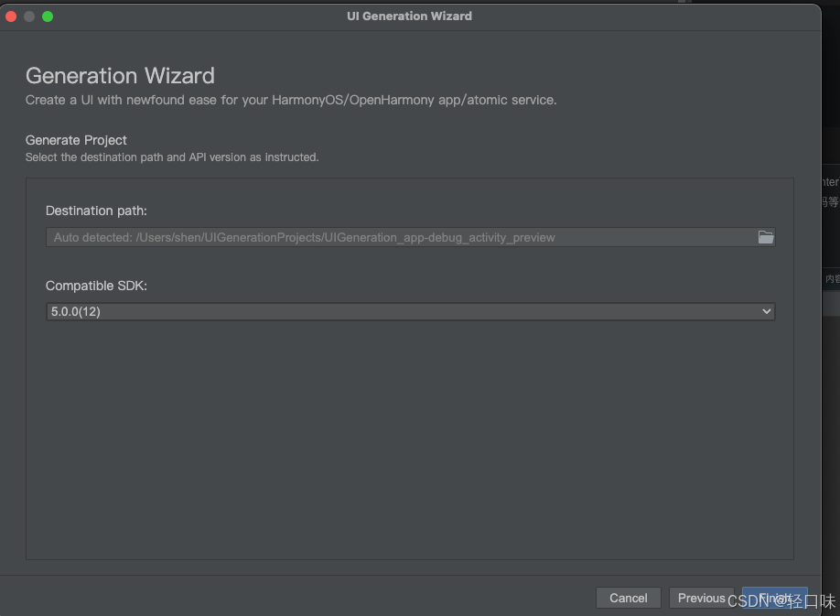
Task: Click the Generate Project section title
Action: (76, 140)
